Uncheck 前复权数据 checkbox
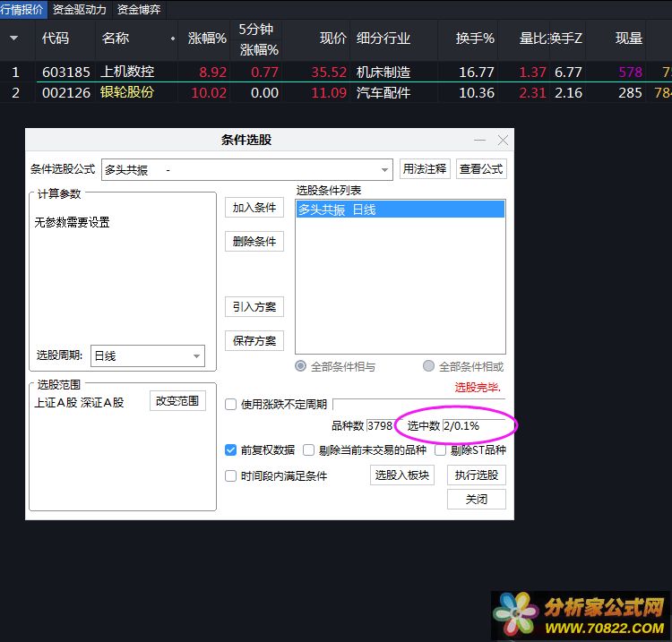Image resolution: width=672 pixels, height=642 pixels. [231, 450]
